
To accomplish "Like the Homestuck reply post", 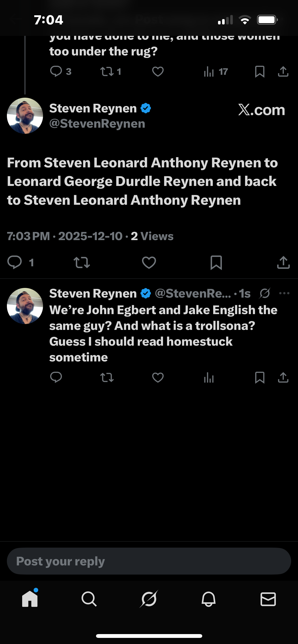I will [158, 377].
